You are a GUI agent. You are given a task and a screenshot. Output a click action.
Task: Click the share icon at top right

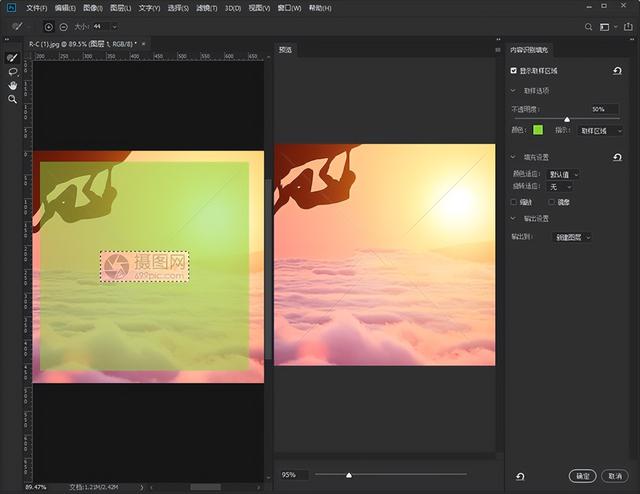click(626, 26)
